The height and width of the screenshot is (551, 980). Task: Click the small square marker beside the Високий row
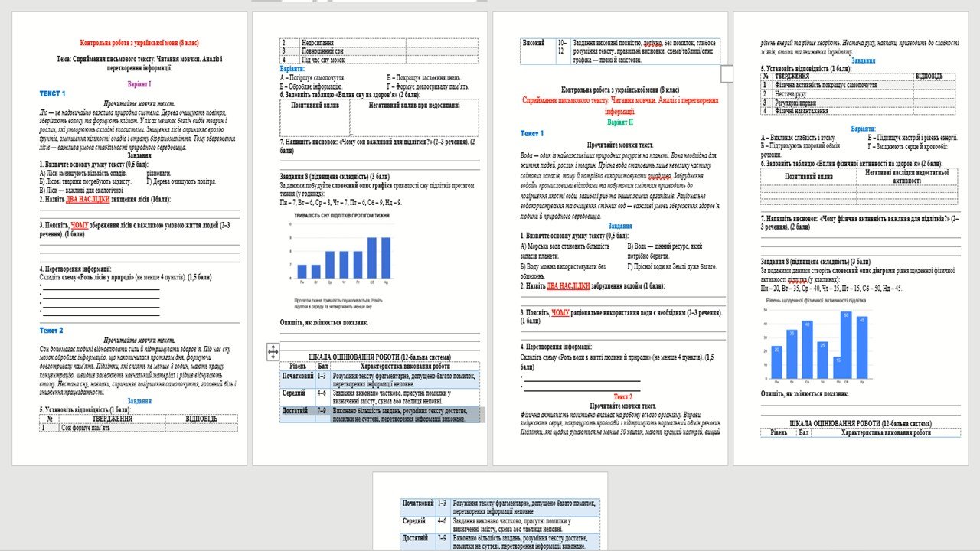point(726,73)
